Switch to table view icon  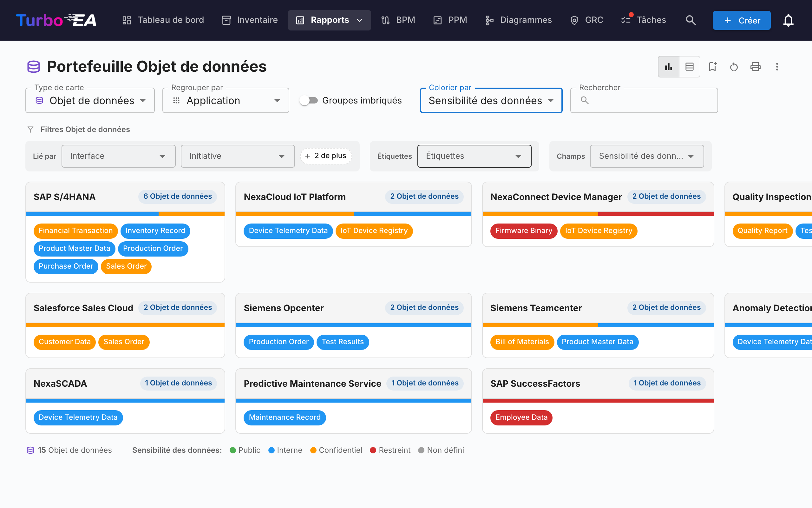point(689,67)
